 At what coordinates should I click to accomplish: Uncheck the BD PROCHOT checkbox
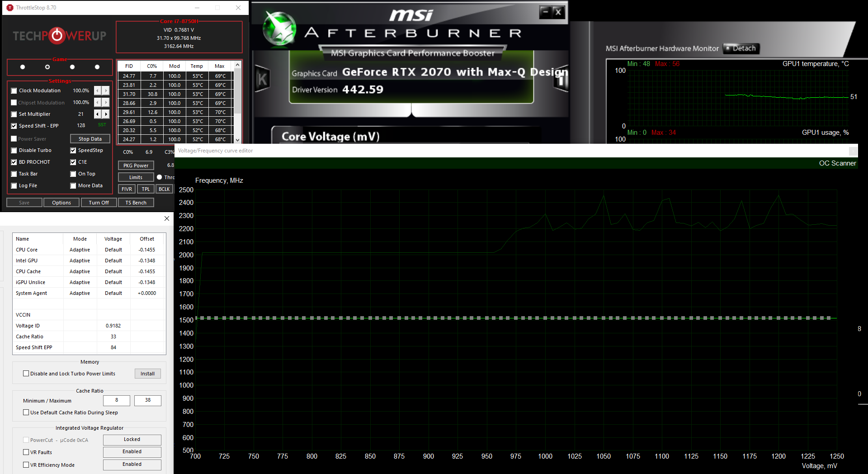click(14, 162)
